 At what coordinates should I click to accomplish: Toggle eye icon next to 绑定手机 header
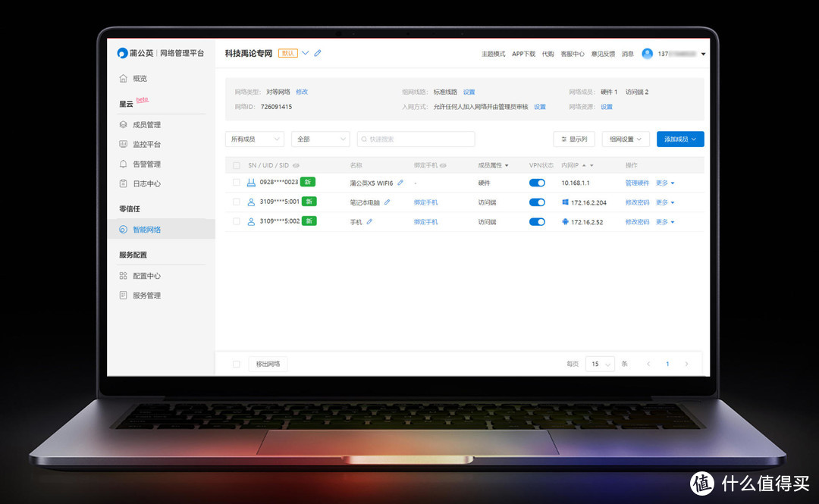pos(444,165)
